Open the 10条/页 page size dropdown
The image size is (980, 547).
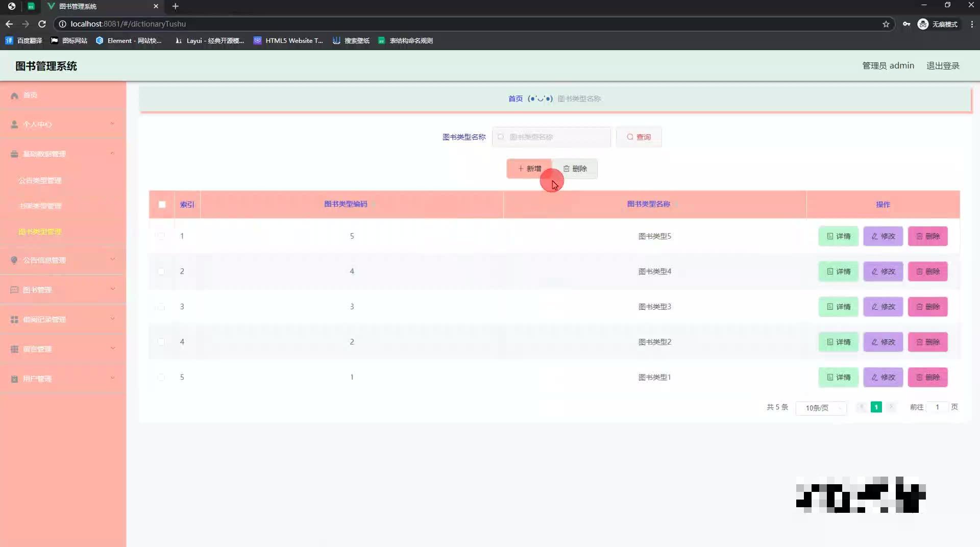(x=820, y=408)
